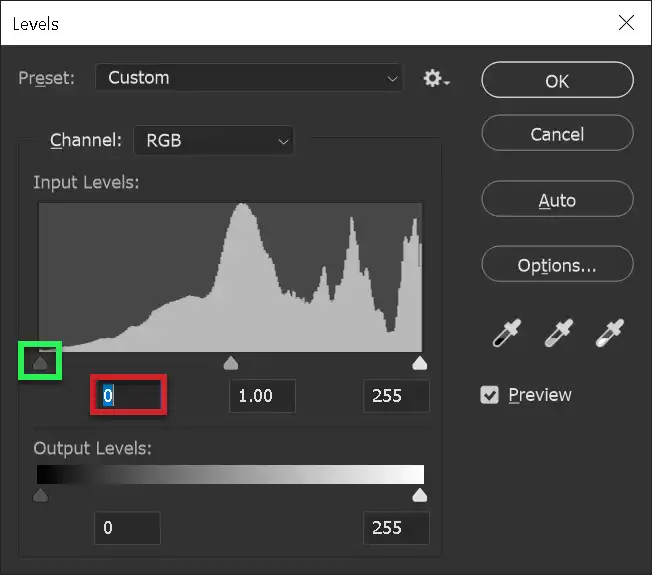Select the black point eyedropper
Image resolution: width=652 pixels, height=575 pixels.
[506, 335]
